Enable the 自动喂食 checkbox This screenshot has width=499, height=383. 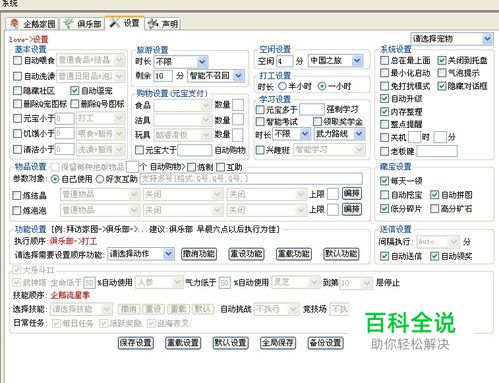point(17,61)
